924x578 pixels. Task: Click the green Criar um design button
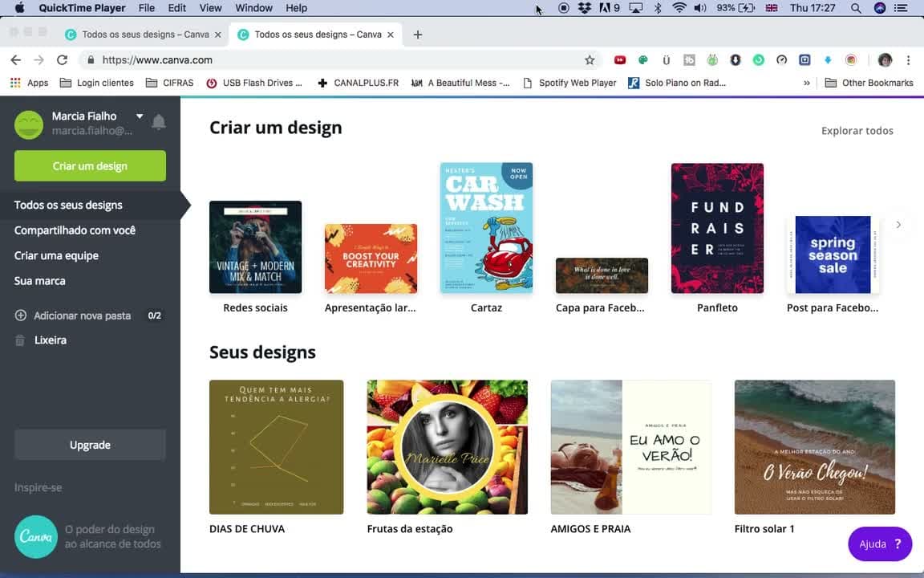point(90,165)
